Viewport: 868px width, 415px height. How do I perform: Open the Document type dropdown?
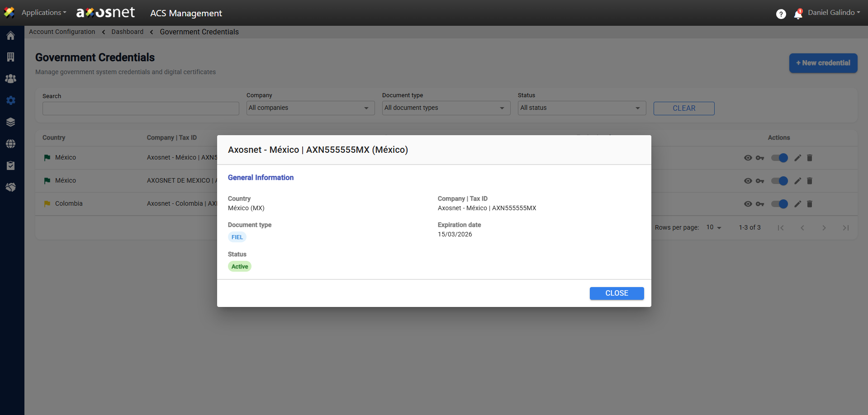click(x=446, y=108)
